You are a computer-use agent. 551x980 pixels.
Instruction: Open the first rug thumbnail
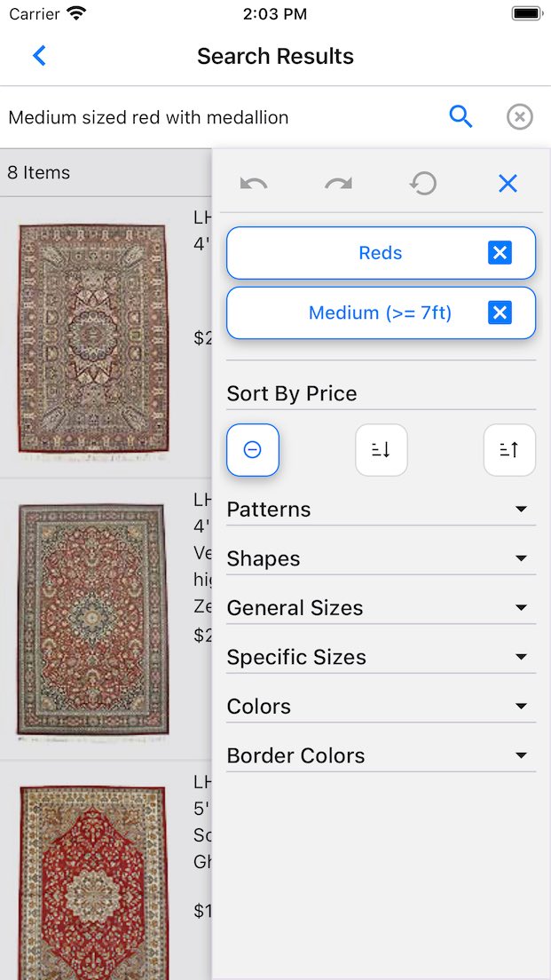[93, 338]
